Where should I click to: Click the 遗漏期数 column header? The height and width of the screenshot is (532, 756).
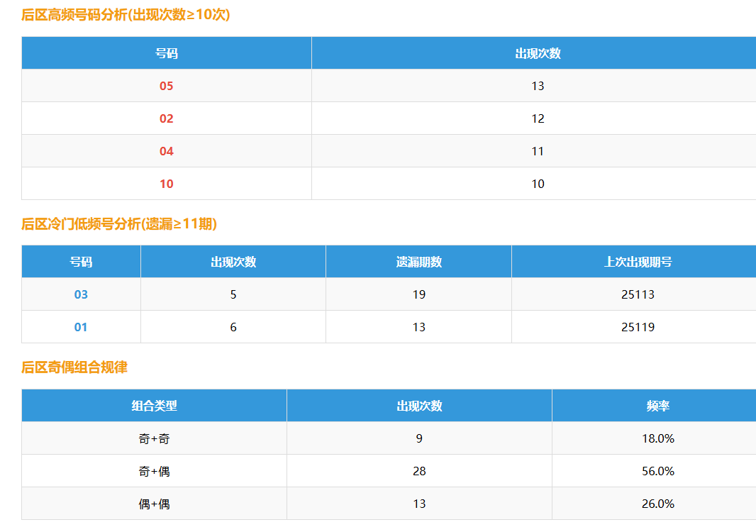pos(418,262)
